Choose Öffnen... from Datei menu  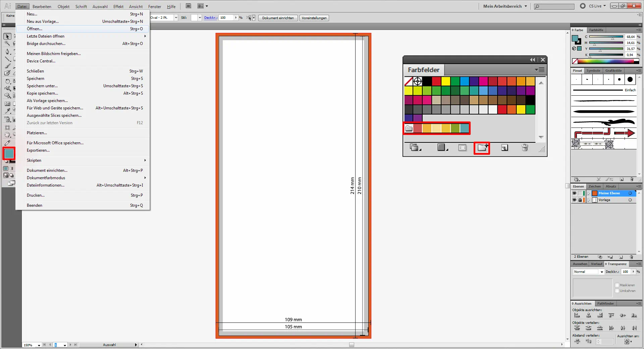(x=35, y=29)
